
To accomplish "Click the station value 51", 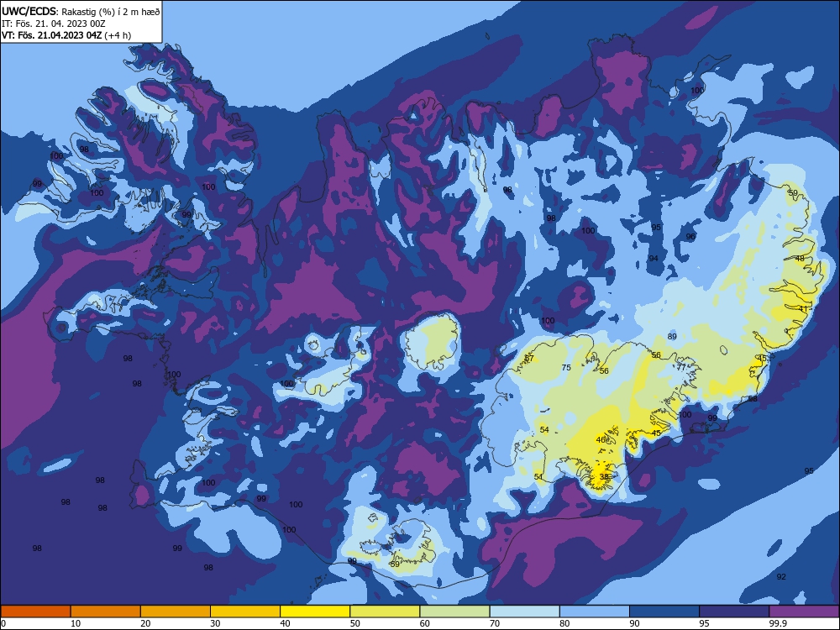I will click(538, 477).
